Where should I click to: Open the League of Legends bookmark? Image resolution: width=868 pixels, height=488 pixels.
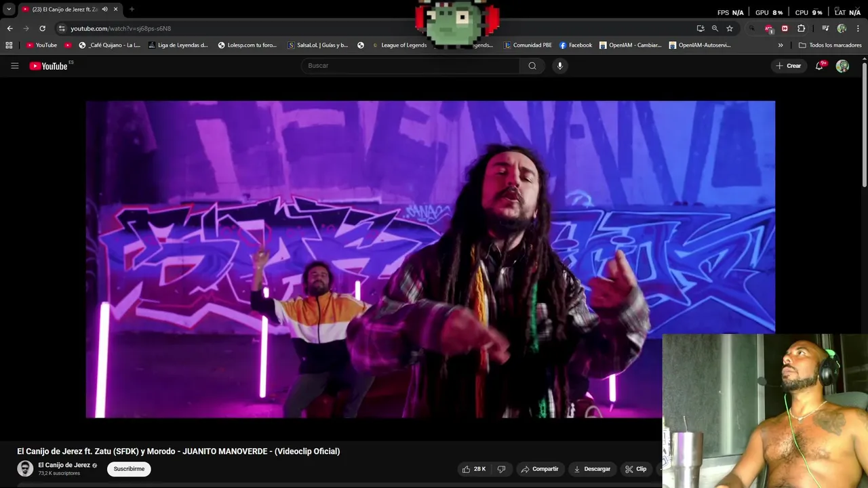tap(399, 45)
